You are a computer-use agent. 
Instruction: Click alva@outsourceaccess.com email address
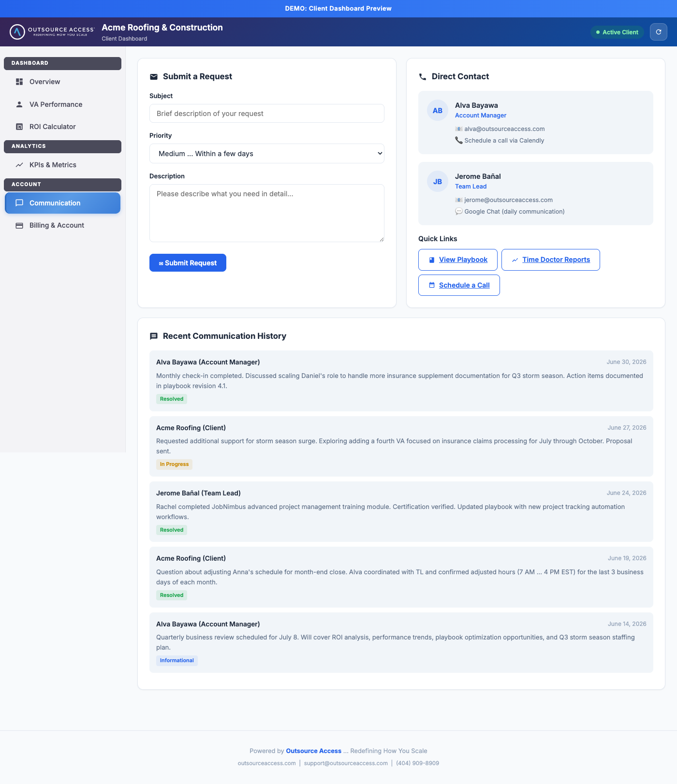click(504, 129)
